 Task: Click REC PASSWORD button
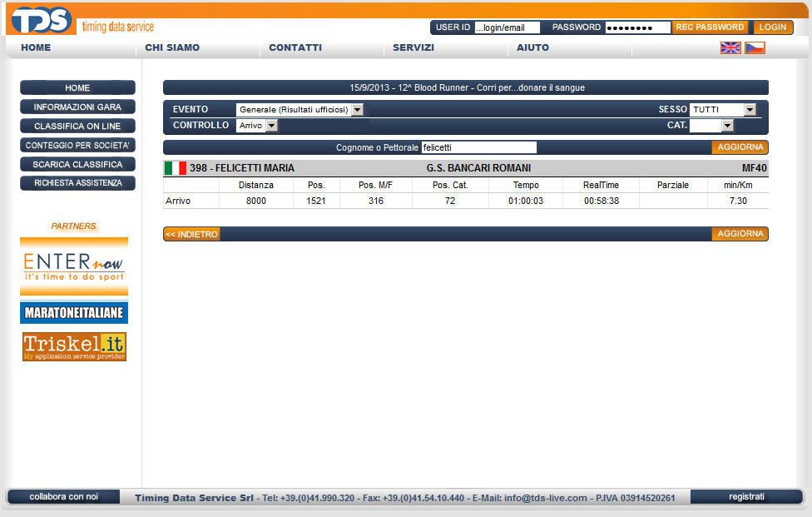[x=710, y=27]
